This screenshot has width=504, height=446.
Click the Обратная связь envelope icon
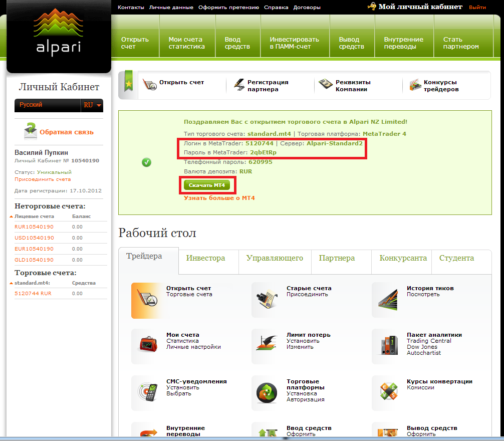[x=31, y=131]
